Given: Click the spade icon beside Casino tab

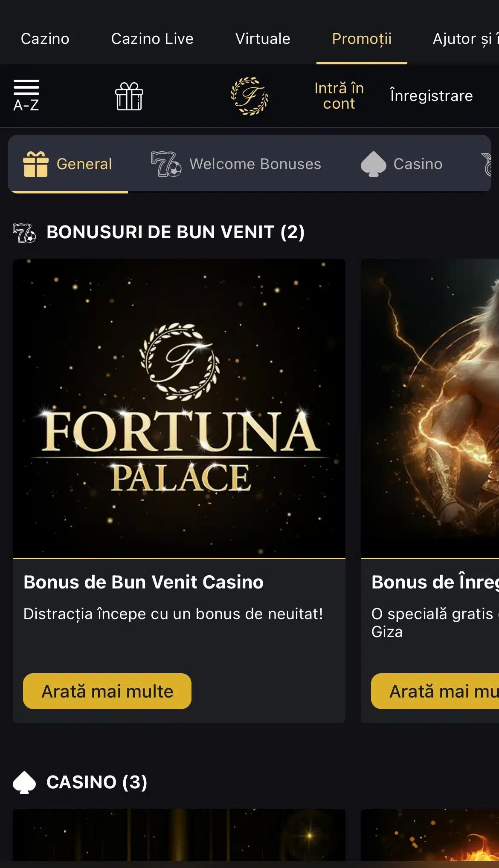Looking at the screenshot, I should click(373, 164).
